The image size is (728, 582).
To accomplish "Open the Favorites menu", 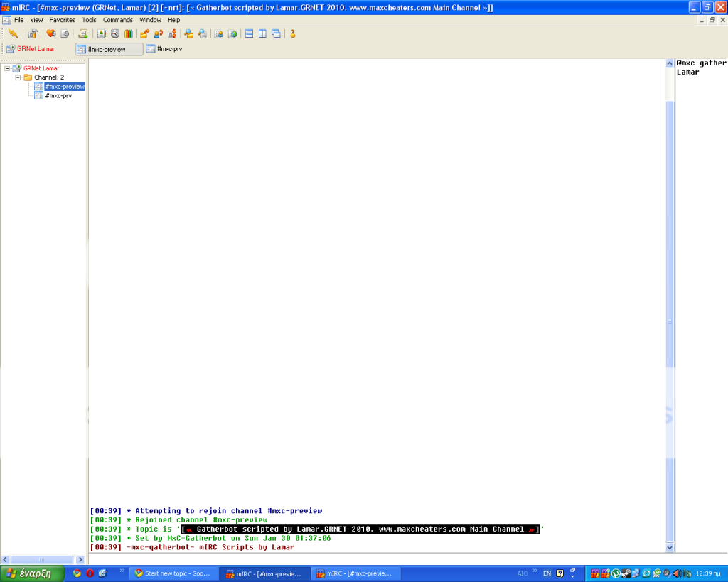I will [62, 20].
